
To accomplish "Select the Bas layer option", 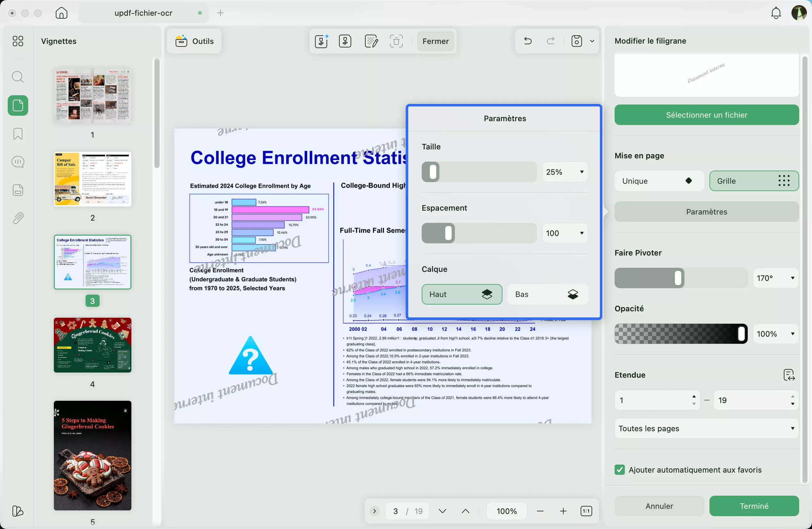I will (x=547, y=294).
